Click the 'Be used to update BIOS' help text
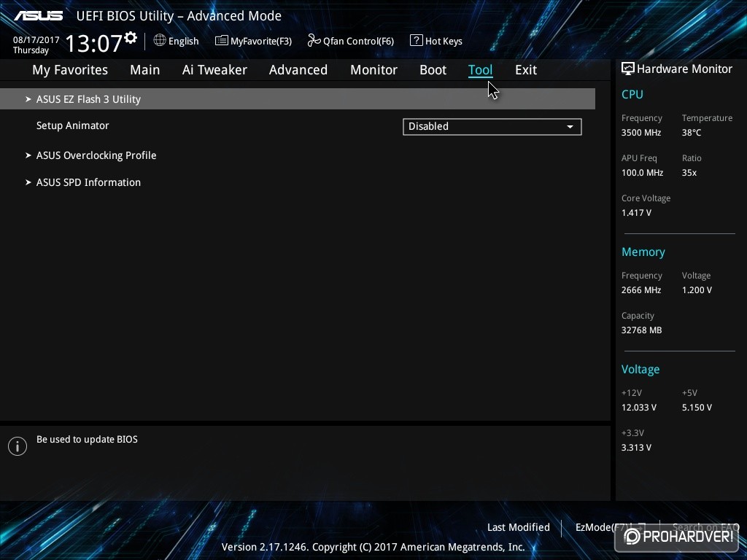 pos(88,439)
